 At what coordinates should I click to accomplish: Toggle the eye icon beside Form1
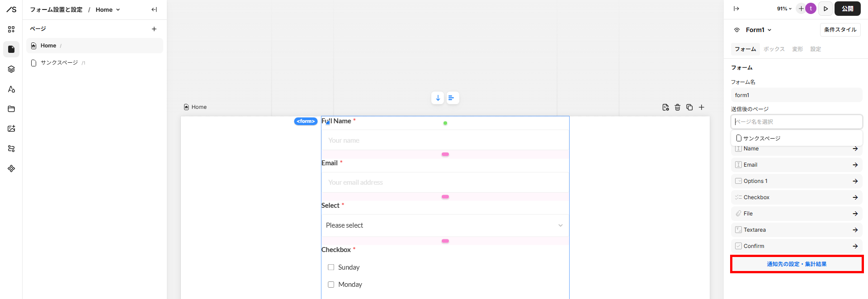(x=737, y=30)
